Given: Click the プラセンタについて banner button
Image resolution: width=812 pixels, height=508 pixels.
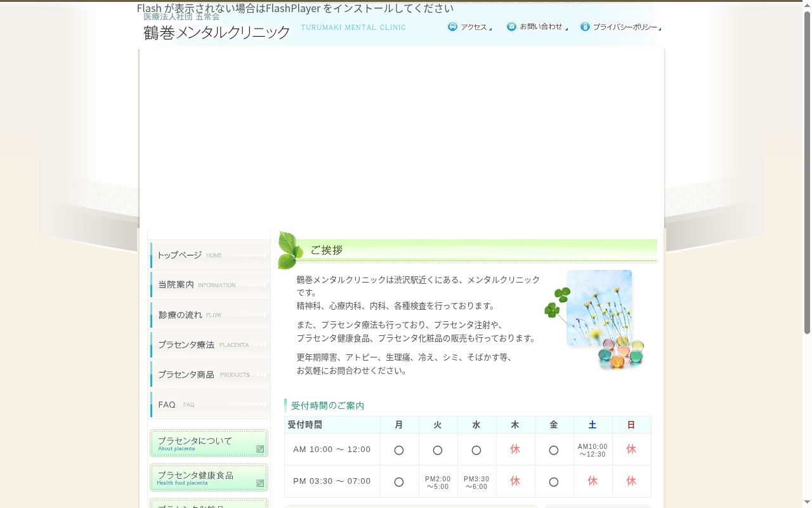Looking at the screenshot, I should [209, 443].
